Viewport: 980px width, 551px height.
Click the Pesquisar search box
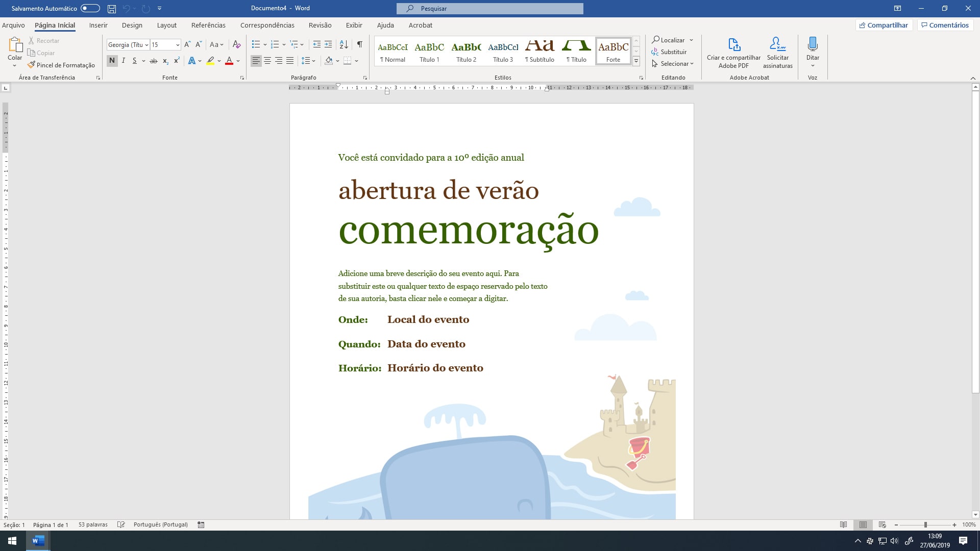tap(489, 9)
